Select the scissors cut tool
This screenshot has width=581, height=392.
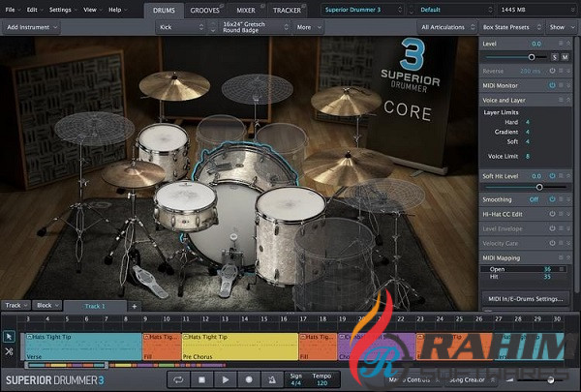tap(9, 351)
